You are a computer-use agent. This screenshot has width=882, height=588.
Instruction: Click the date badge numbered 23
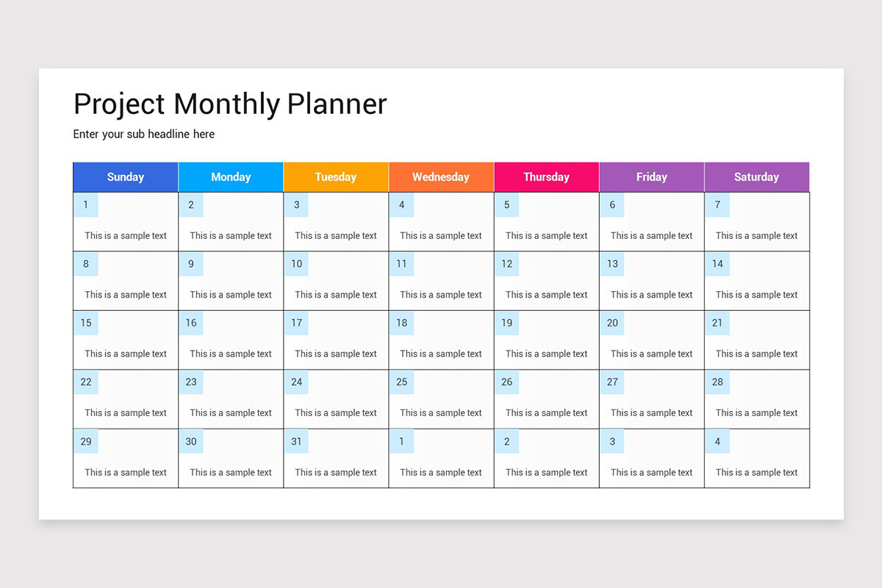tap(191, 382)
